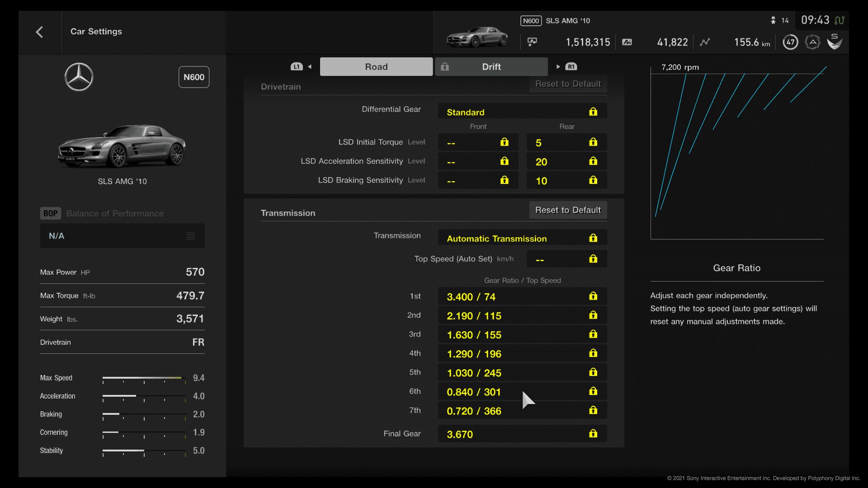Select the 2nd gear ratio 2.190 / 115
This screenshot has height=488, width=868.
pos(522,315)
